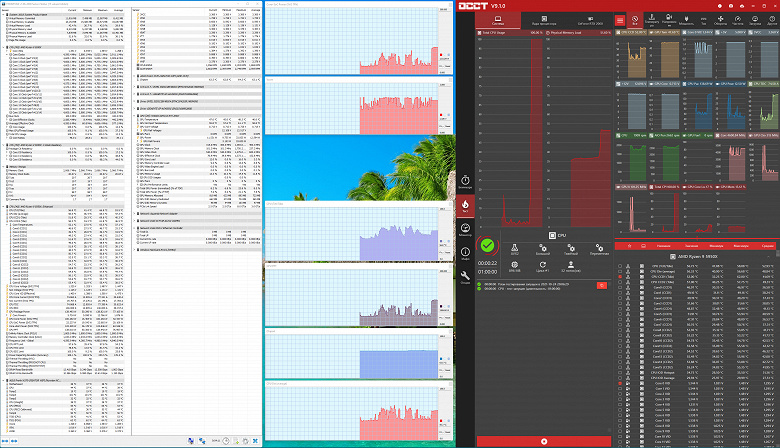Open the Info section in OCCT sidebar
The image size is (780, 448).
coord(465,253)
